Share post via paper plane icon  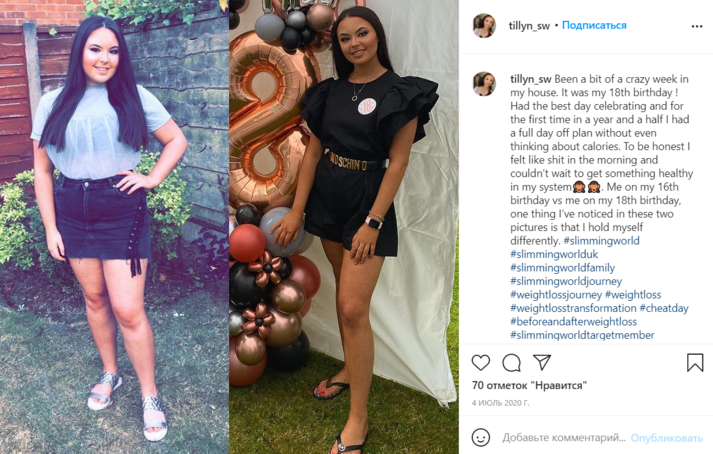click(x=542, y=362)
